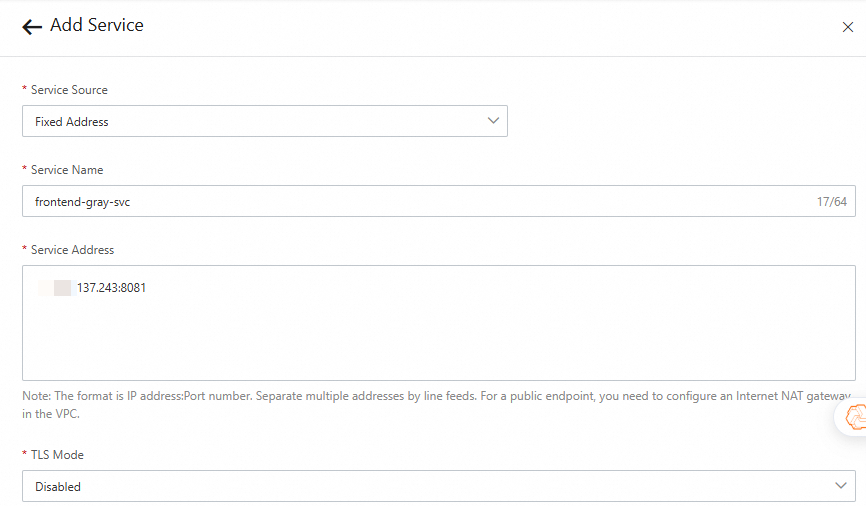Focus the Service Name input field

(439, 201)
